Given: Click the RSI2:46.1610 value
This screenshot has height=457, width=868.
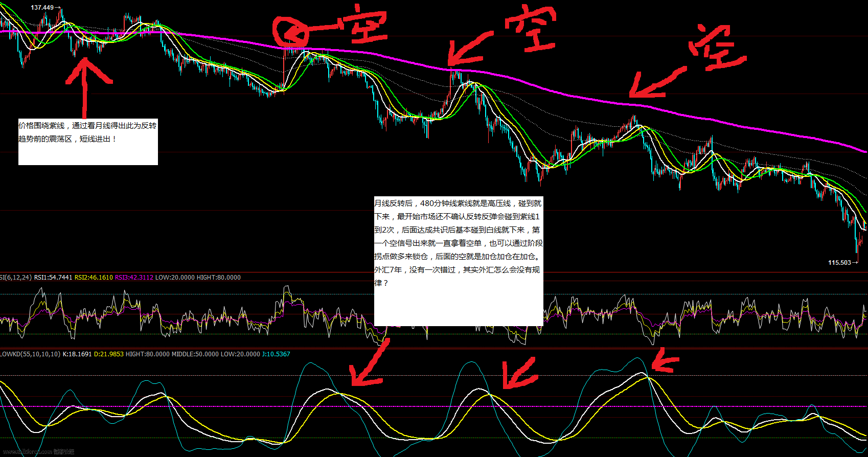Looking at the screenshot, I should point(94,278).
